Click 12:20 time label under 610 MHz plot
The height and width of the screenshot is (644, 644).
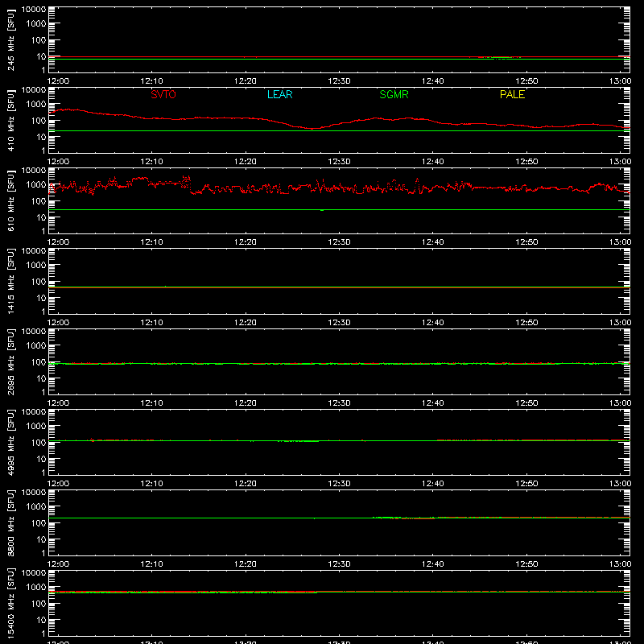pos(246,242)
